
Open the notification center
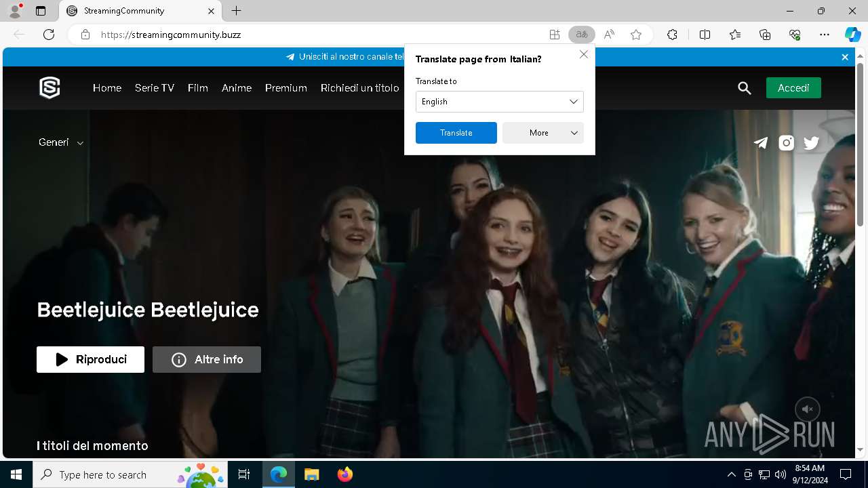point(846,474)
